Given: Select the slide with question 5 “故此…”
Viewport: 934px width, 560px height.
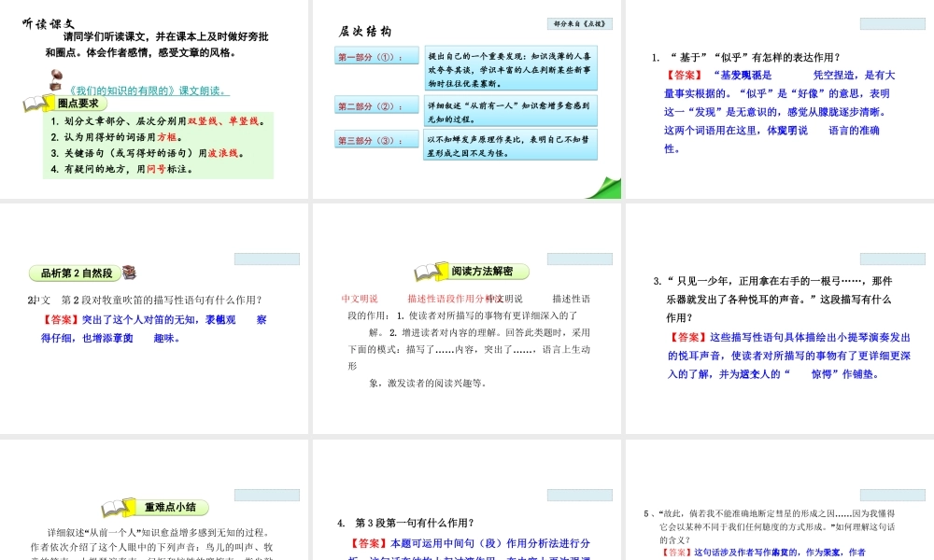Looking at the screenshot, I should (x=780, y=500).
